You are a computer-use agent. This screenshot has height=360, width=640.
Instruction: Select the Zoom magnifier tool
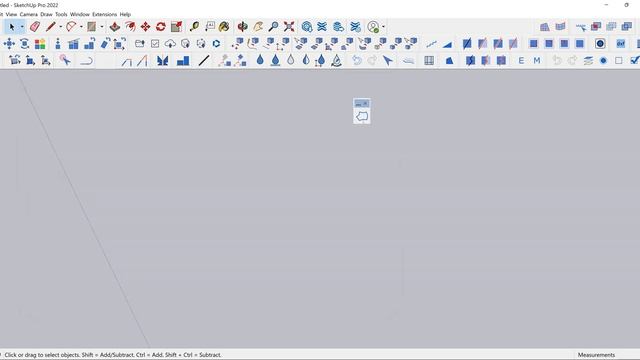[x=273, y=27]
